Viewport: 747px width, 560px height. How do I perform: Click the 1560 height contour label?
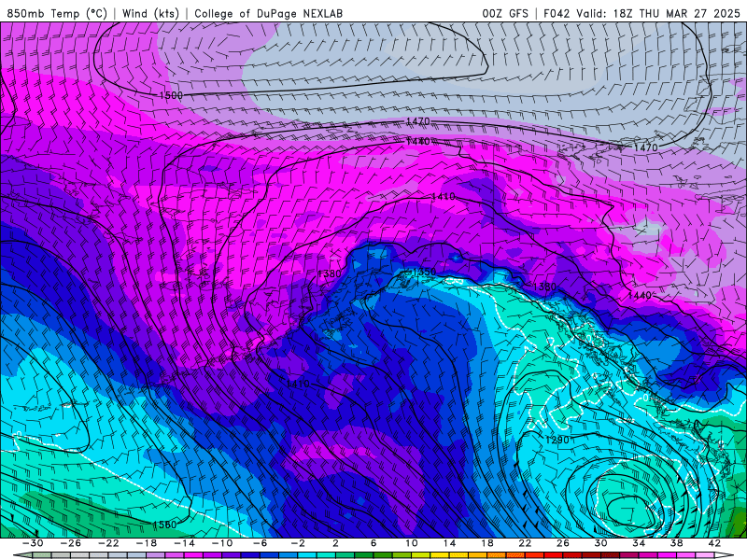point(164,525)
